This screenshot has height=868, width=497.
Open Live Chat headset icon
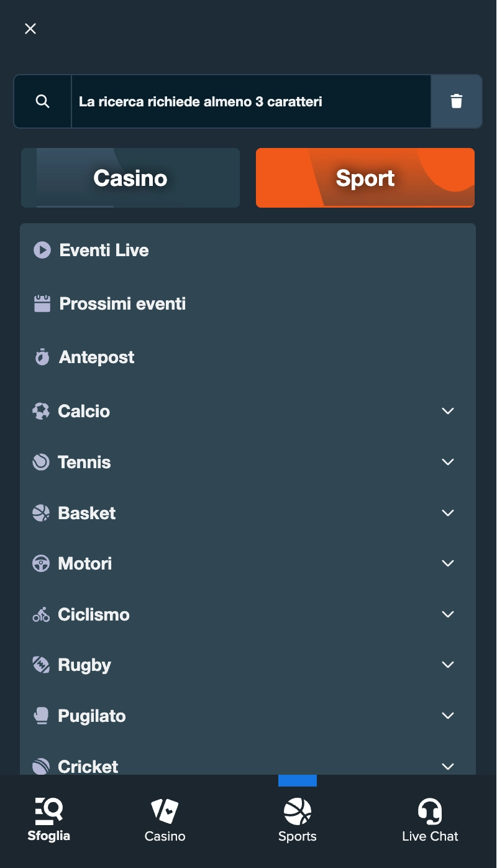(x=429, y=811)
